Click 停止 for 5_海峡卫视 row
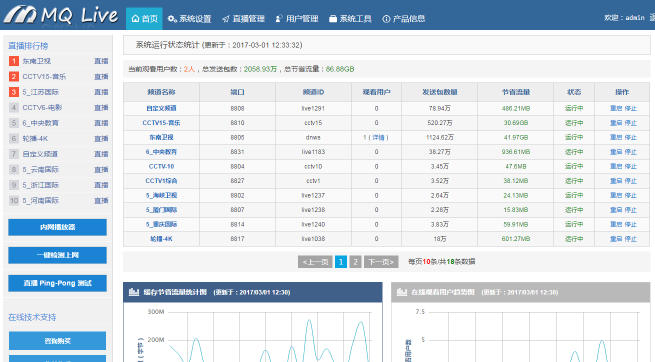 tap(631, 195)
